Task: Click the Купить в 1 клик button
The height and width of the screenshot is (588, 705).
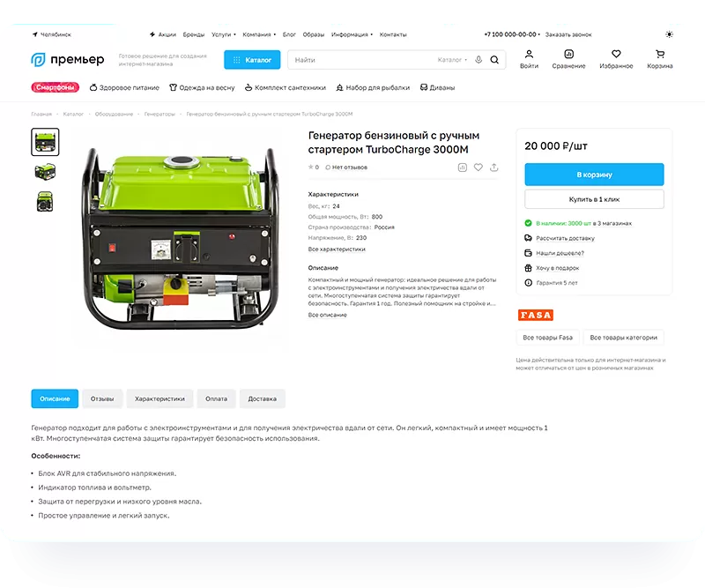Action: coord(594,199)
